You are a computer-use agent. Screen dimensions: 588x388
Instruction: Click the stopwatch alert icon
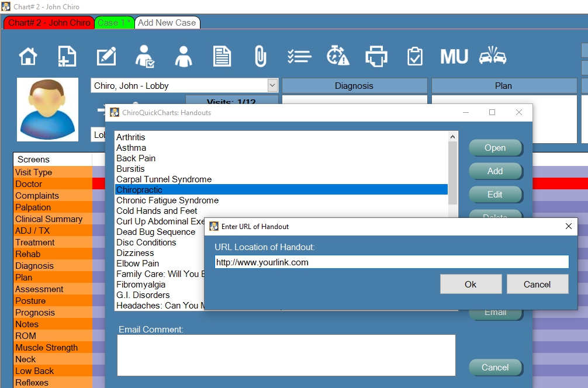pos(338,57)
